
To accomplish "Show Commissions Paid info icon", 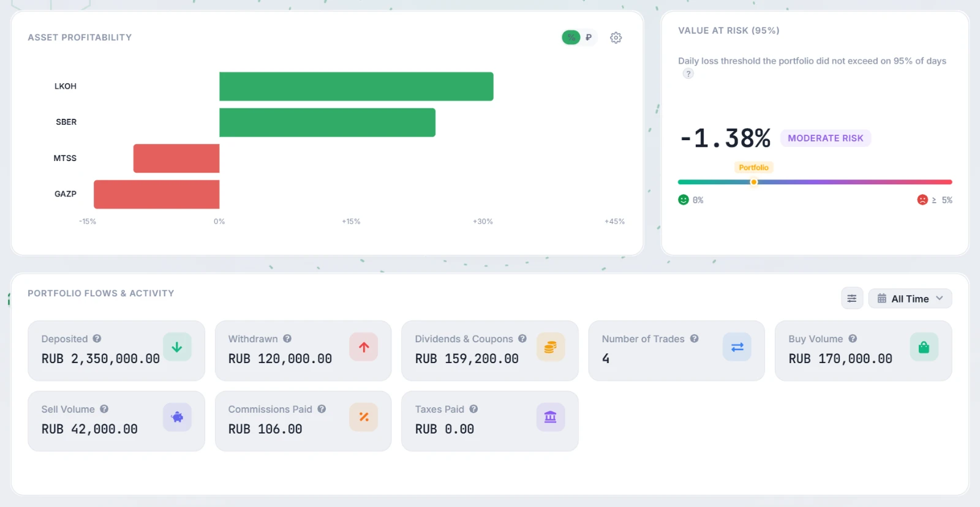I will click(x=322, y=409).
